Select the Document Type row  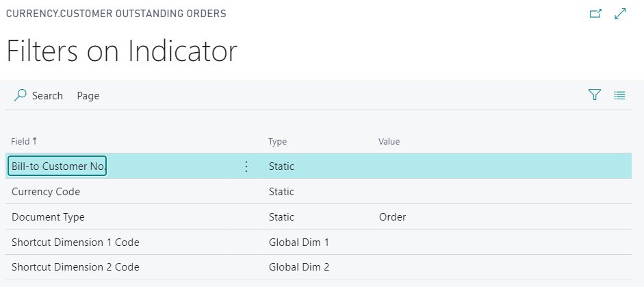point(319,217)
